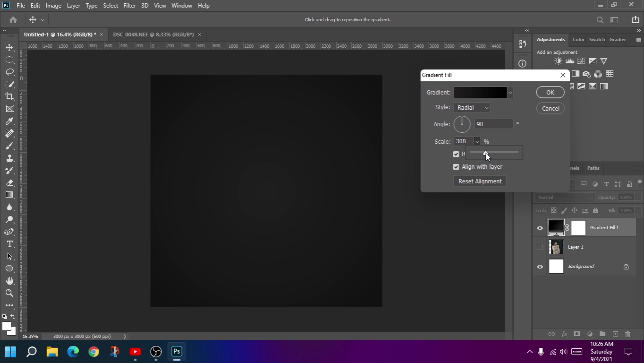Select the Blur tool
Image resolution: width=644 pixels, height=363 pixels.
click(9, 207)
